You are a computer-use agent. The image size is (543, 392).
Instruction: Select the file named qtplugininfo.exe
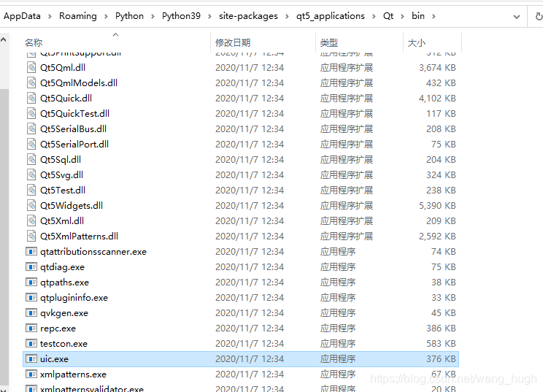74,297
